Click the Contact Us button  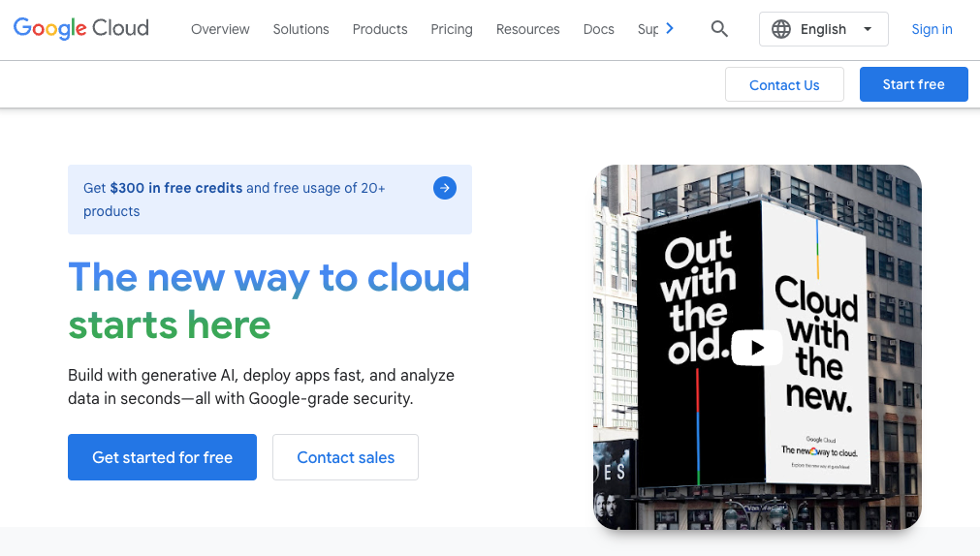tap(784, 84)
